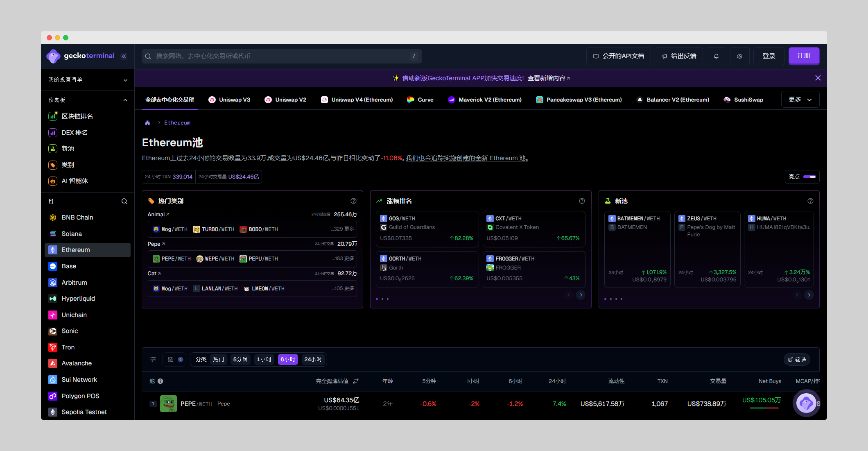Click the GeckoTerminal logo

coord(80,56)
